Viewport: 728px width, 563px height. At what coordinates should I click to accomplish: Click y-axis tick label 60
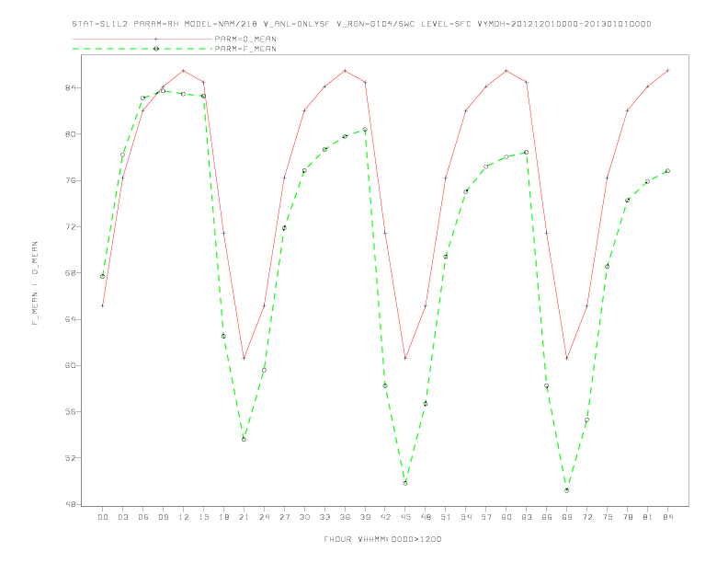[69, 365]
